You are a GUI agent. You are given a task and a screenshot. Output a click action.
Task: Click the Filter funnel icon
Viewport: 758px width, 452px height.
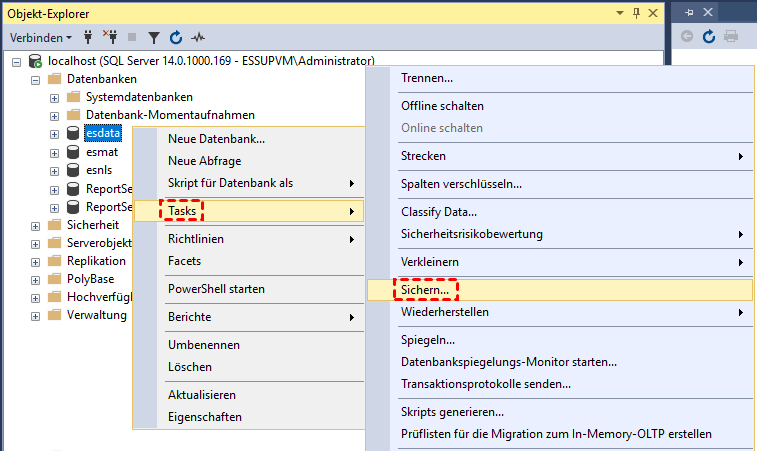(154, 37)
